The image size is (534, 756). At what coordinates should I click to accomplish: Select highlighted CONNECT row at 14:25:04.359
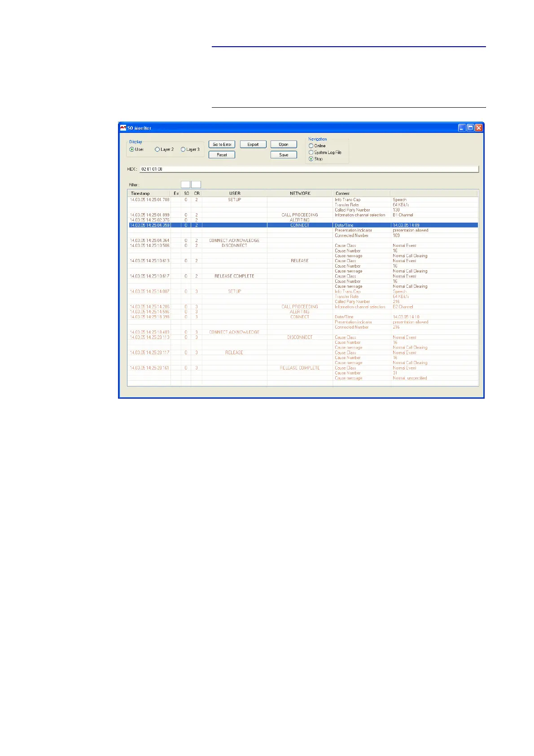303,225
